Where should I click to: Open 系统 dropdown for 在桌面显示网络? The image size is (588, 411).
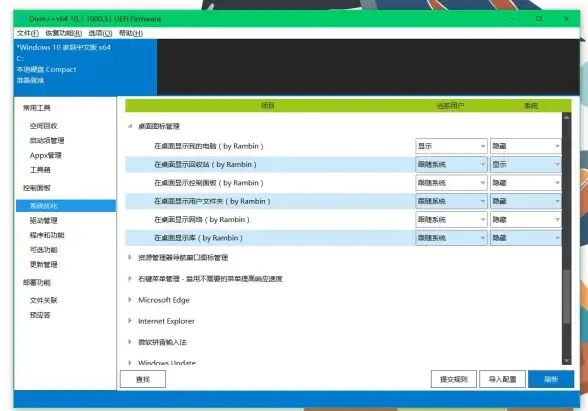pos(525,219)
